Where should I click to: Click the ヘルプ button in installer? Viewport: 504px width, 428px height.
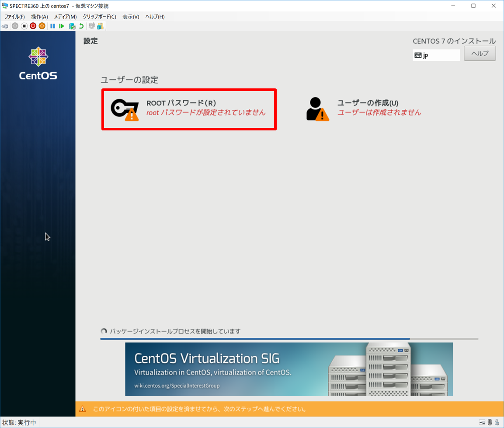point(480,53)
